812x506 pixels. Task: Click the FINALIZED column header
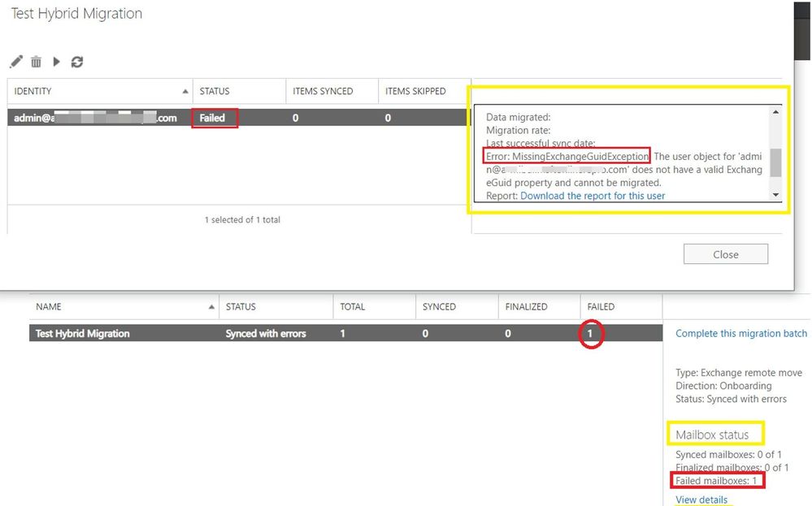pyautogui.click(x=539, y=307)
